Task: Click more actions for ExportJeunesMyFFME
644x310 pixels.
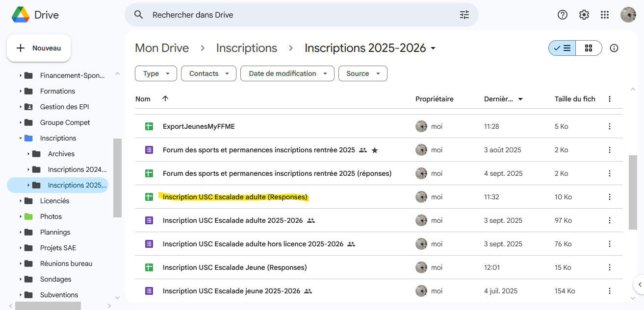Action: point(609,126)
